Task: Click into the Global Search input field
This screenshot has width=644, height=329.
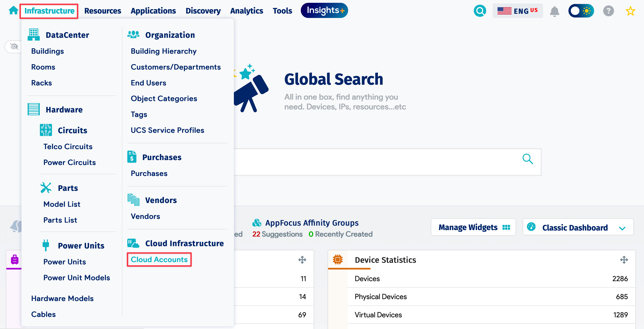Action: (x=375, y=162)
